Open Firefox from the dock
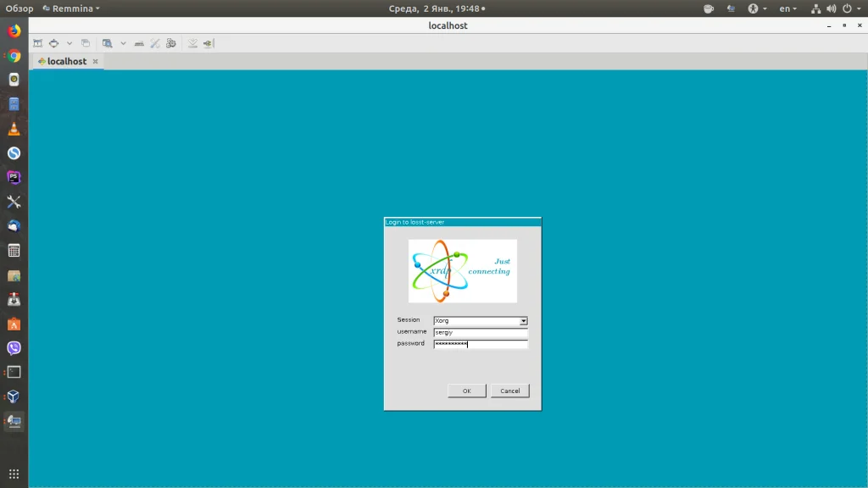The height and width of the screenshot is (488, 868). 14,32
